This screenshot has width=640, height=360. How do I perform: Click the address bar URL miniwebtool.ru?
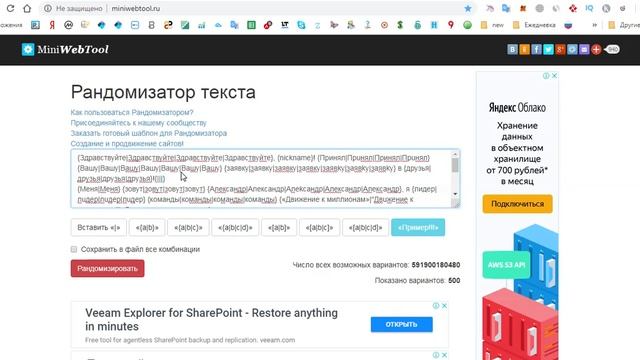click(136, 8)
